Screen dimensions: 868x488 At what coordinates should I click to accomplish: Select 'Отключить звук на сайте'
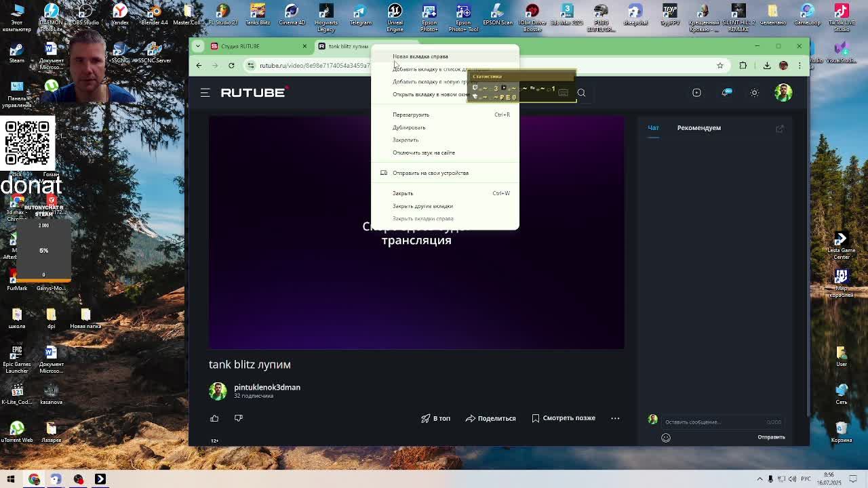[445, 152]
